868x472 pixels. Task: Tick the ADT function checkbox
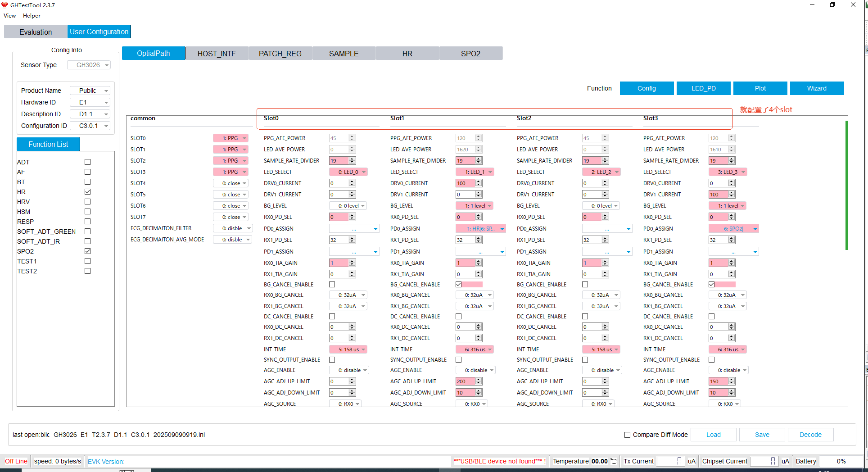pos(88,162)
